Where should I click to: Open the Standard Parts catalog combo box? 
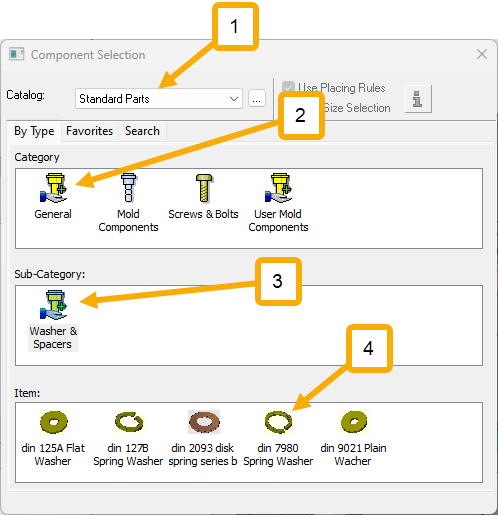(x=159, y=99)
